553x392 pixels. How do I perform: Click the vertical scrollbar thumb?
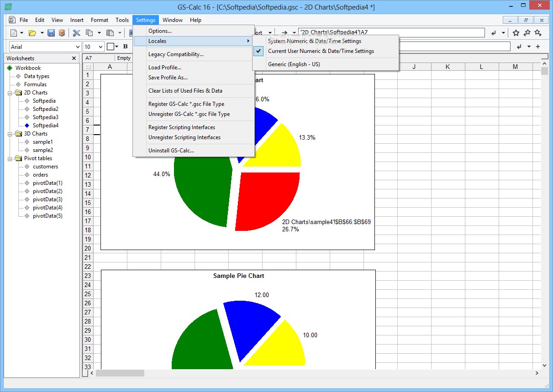[x=544, y=71]
